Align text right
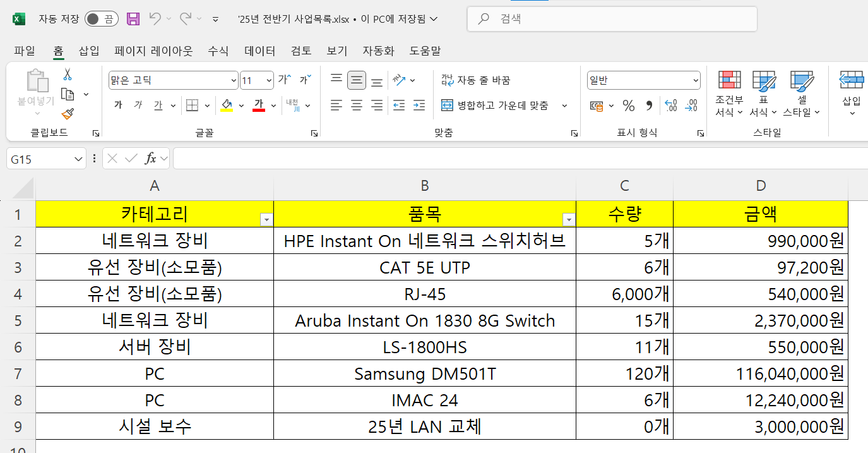The image size is (868, 453). [x=377, y=106]
